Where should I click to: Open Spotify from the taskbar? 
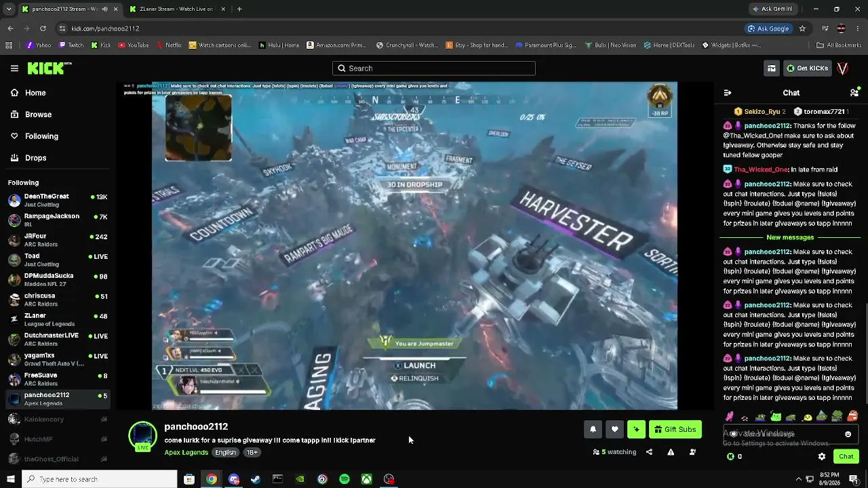pyautogui.click(x=344, y=479)
